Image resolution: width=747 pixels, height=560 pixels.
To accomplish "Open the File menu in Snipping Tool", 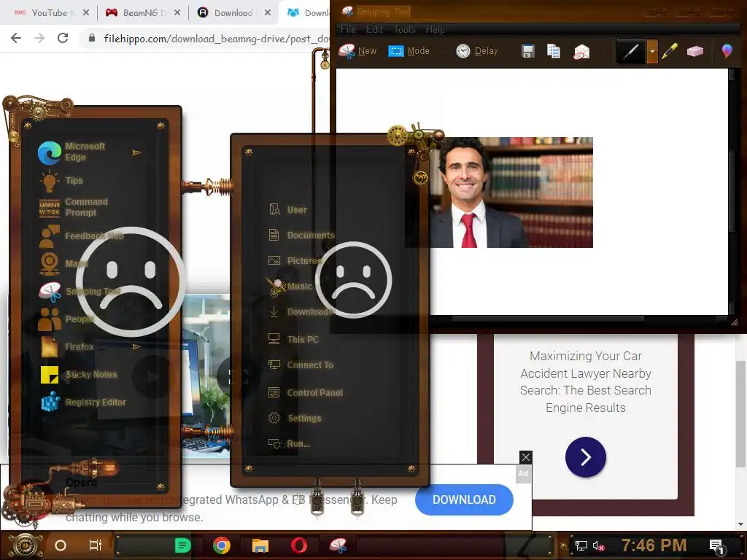I will [348, 29].
